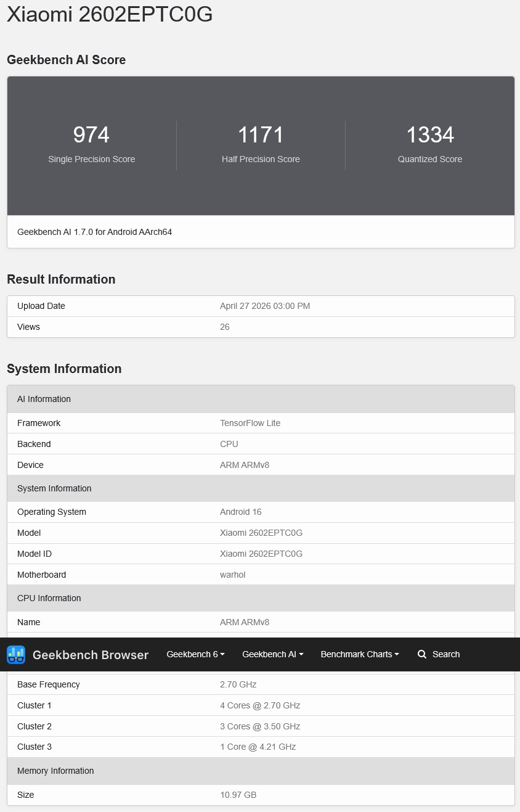Screen dimensions: 520x812
Task: Open the Geekbench AI dropdown menu
Action: [x=273, y=654]
